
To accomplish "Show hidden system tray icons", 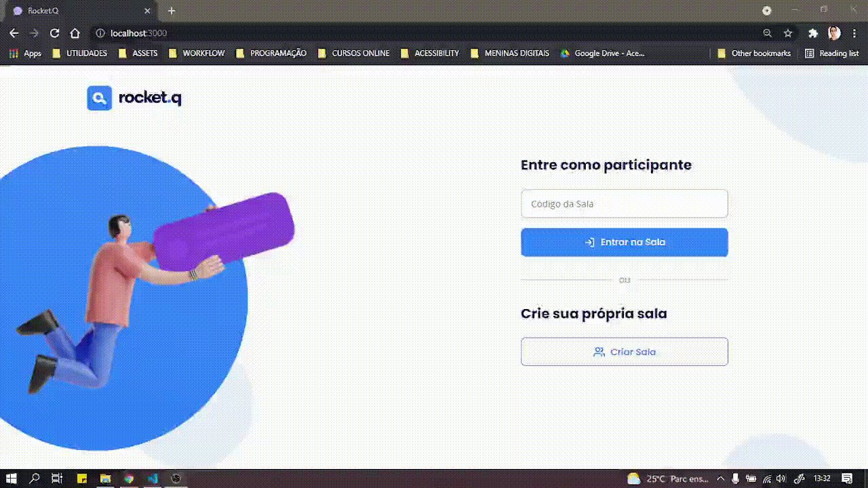I will (720, 479).
